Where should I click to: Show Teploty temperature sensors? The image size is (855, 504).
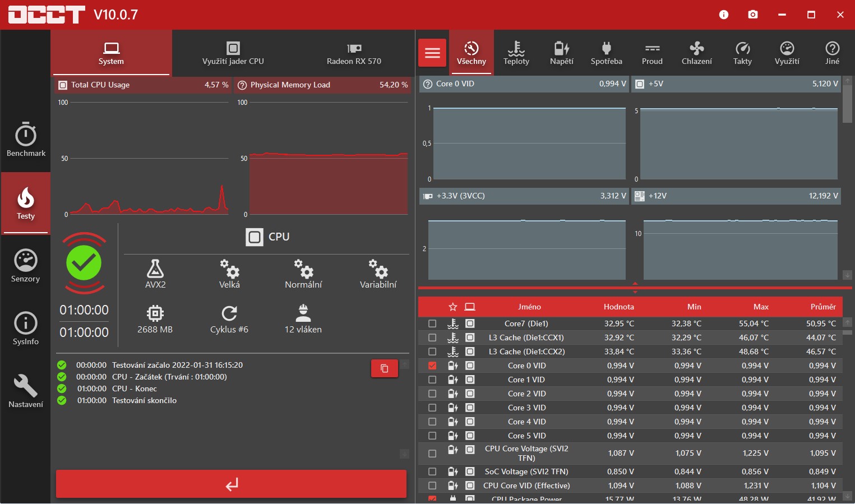[x=516, y=53]
